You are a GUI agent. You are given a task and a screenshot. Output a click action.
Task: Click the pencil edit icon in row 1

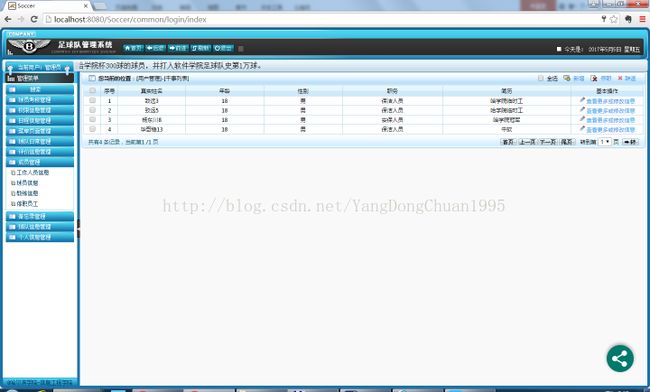(582, 100)
